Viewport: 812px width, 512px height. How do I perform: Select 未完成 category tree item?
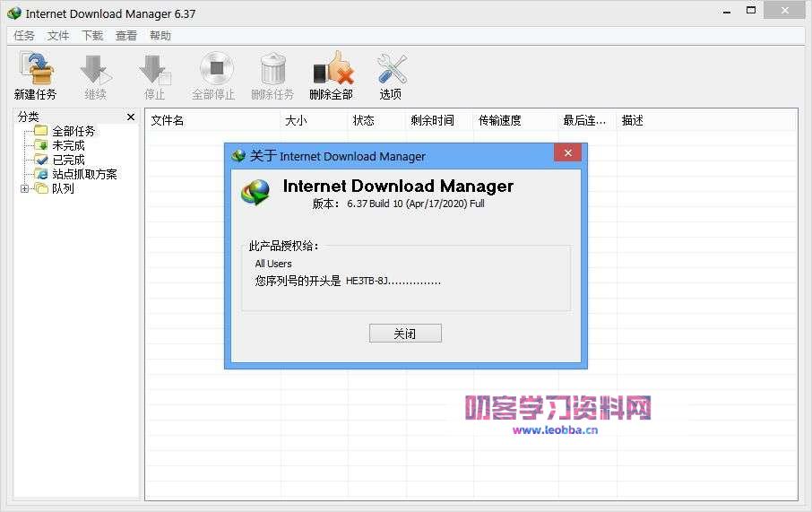(x=68, y=145)
